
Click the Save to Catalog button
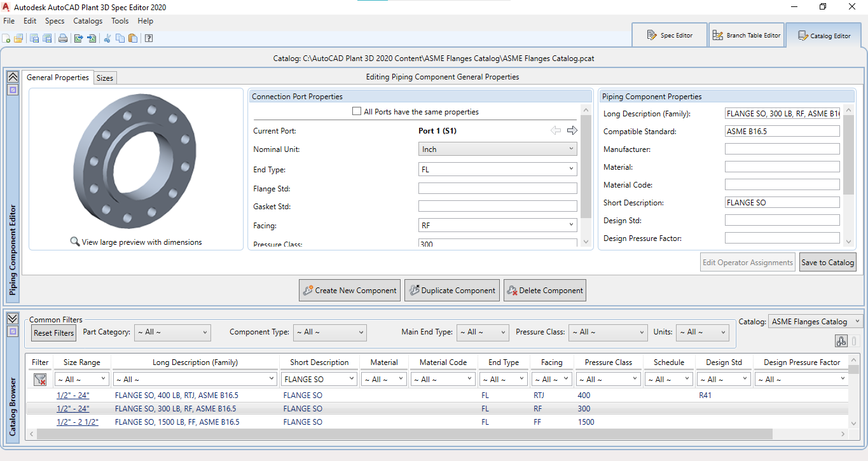(827, 263)
